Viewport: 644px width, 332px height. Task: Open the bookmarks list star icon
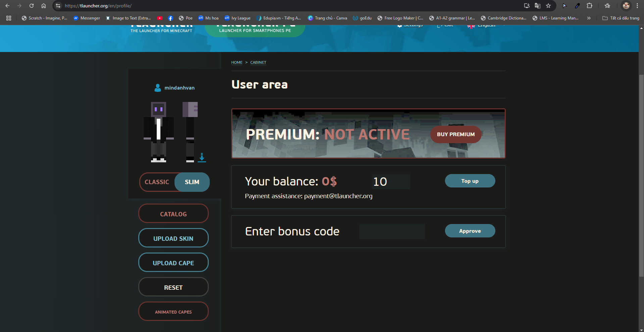(x=607, y=6)
